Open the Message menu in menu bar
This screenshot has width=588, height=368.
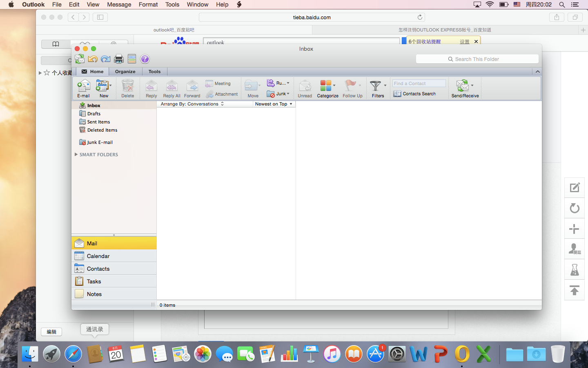(119, 4)
